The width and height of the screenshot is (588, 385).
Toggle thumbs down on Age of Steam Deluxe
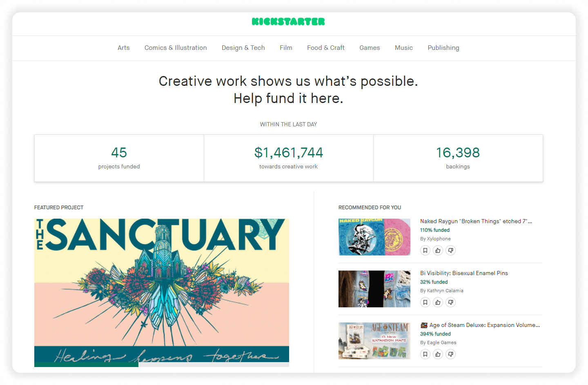point(450,354)
